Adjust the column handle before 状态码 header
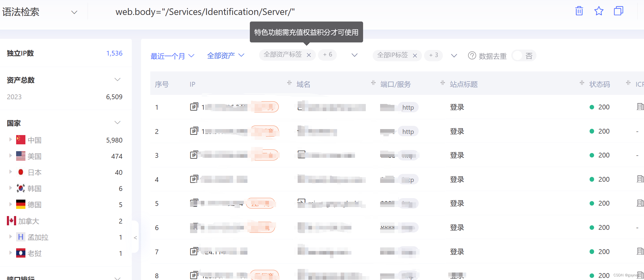Viewport: 644px width, 280px height. [582, 83]
